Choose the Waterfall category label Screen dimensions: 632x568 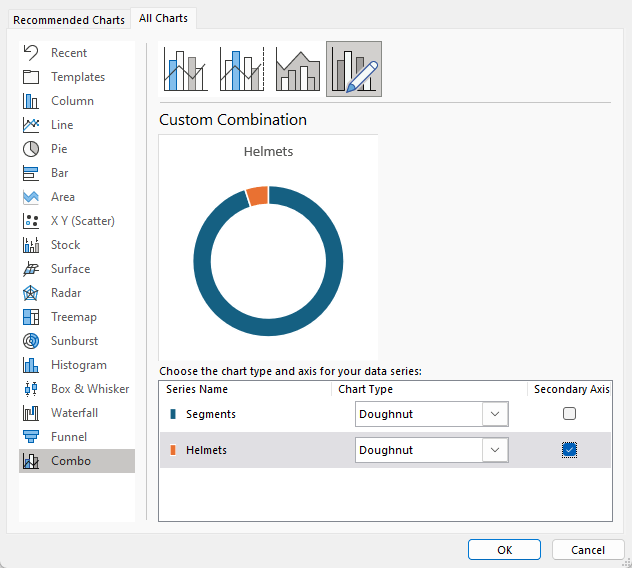point(75,413)
